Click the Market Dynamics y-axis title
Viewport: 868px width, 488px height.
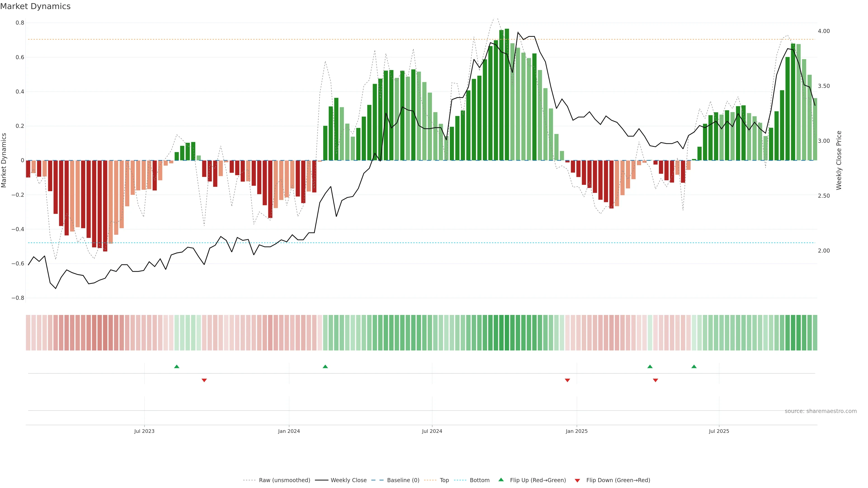[4, 160]
